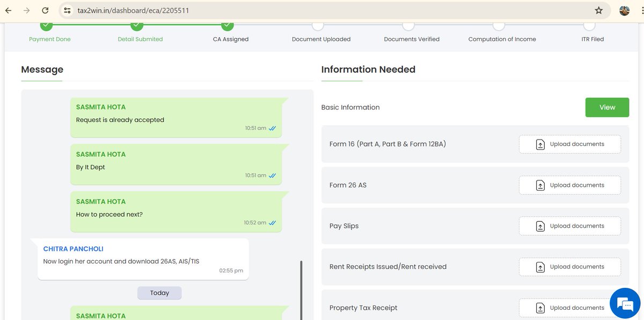644x320 pixels.
Task: Click the 'Documents Verified' step label
Action: pyautogui.click(x=412, y=39)
